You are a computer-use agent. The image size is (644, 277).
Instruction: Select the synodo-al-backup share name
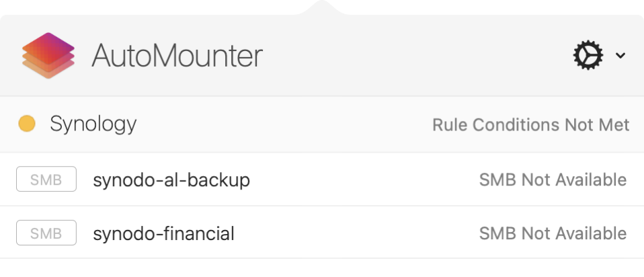point(171,180)
